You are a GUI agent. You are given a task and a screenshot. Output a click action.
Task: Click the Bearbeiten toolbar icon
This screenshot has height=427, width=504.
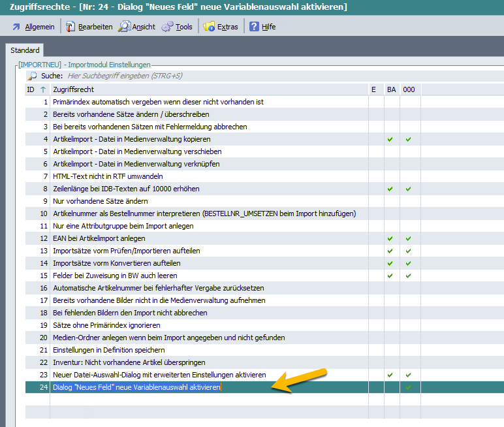point(71,27)
